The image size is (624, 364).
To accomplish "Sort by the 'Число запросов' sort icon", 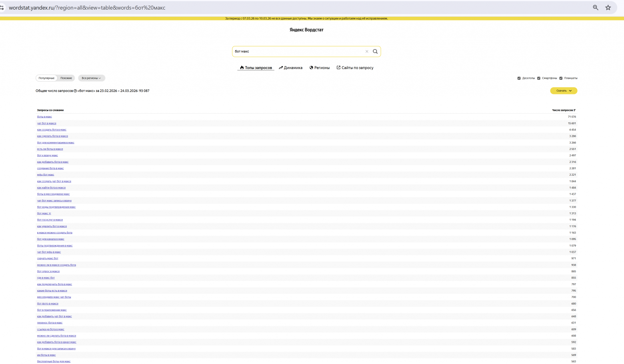I will pyautogui.click(x=574, y=110).
